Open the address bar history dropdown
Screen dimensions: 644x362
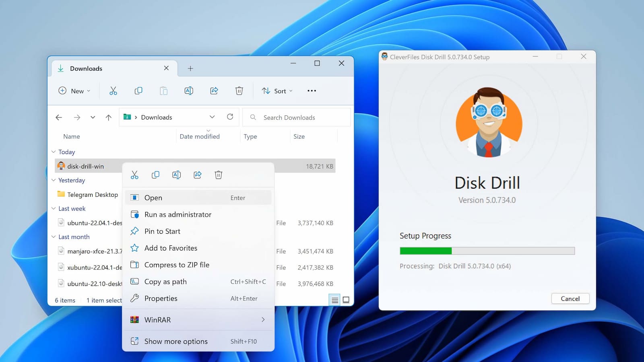(212, 117)
